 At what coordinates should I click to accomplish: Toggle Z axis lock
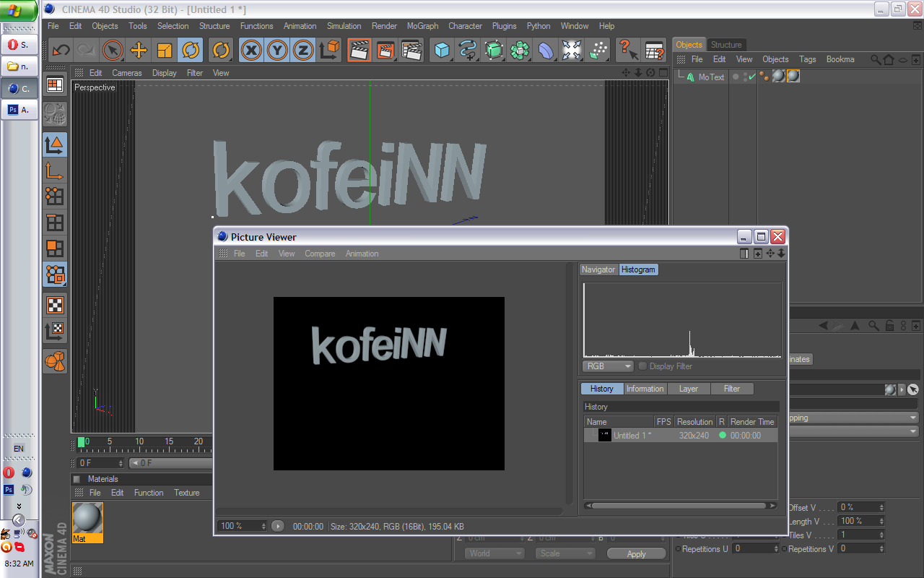pyautogui.click(x=303, y=50)
